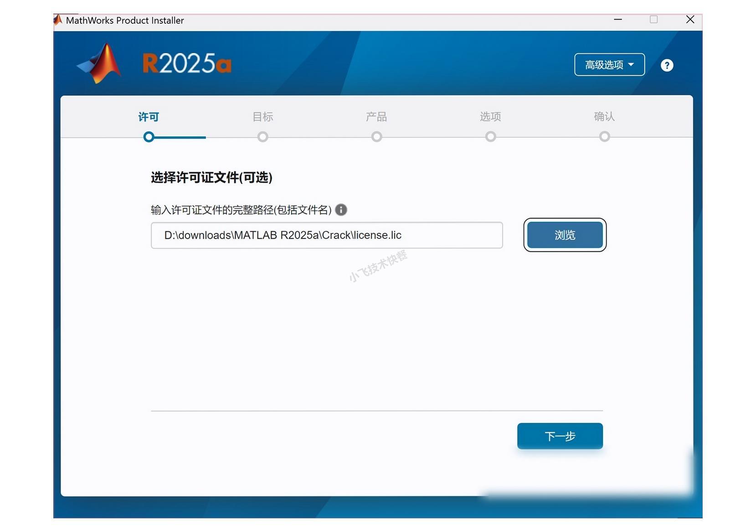Click the 确认 step progress circle
The image size is (756, 532).
click(604, 137)
